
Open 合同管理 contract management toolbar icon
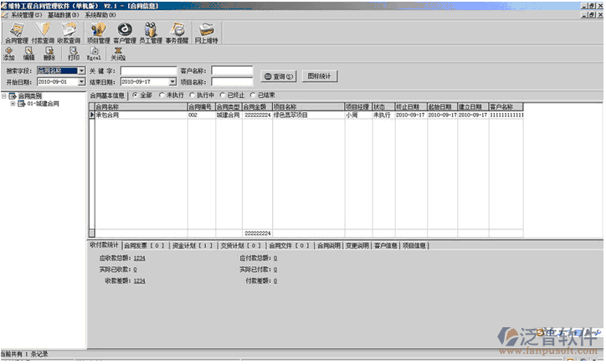pyautogui.click(x=16, y=32)
